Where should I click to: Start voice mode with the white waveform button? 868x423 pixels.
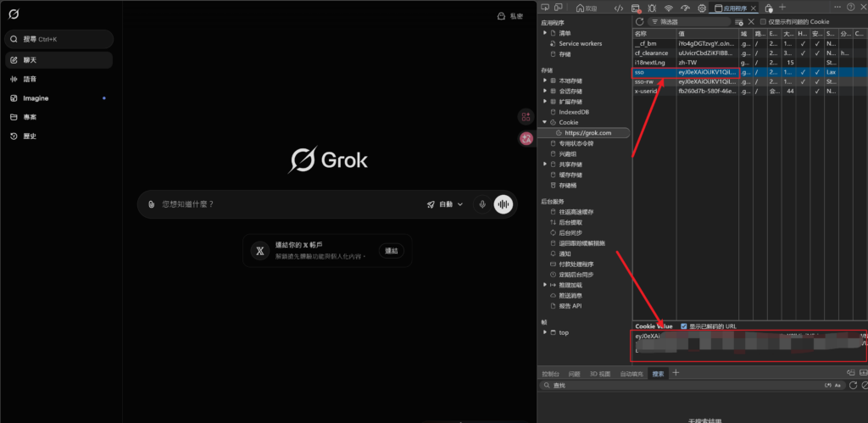[x=504, y=204]
